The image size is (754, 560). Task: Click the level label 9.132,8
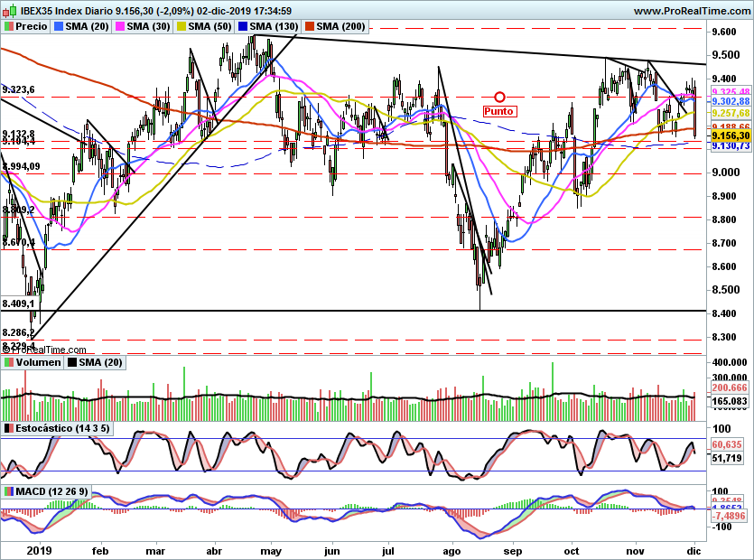[x=19, y=134]
